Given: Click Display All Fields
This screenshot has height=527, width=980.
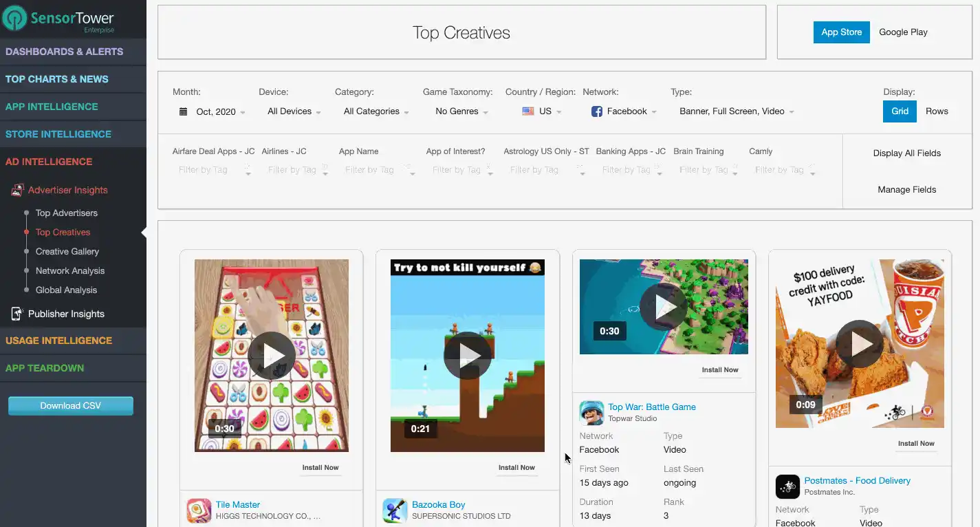Looking at the screenshot, I should pyautogui.click(x=907, y=153).
